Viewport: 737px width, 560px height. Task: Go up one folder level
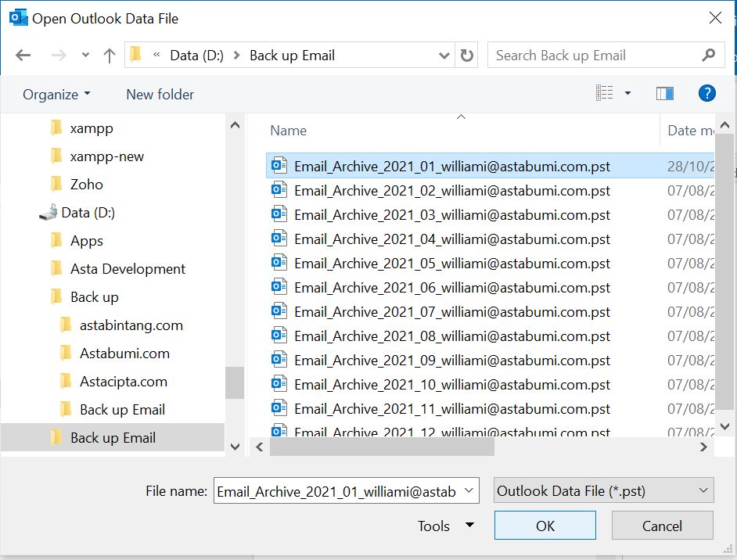point(110,56)
